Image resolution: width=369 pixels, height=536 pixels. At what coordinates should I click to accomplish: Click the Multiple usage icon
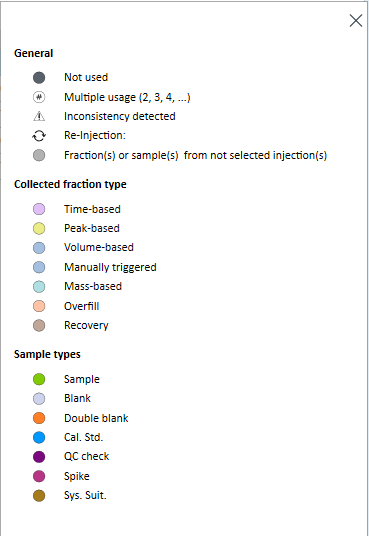[x=39, y=97]
